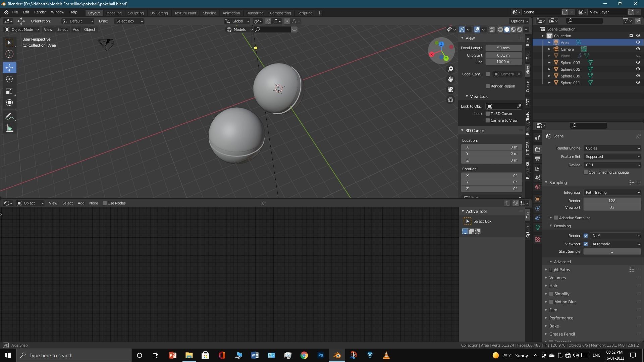Enable Open Shading Language checkbox

point(586,172)
